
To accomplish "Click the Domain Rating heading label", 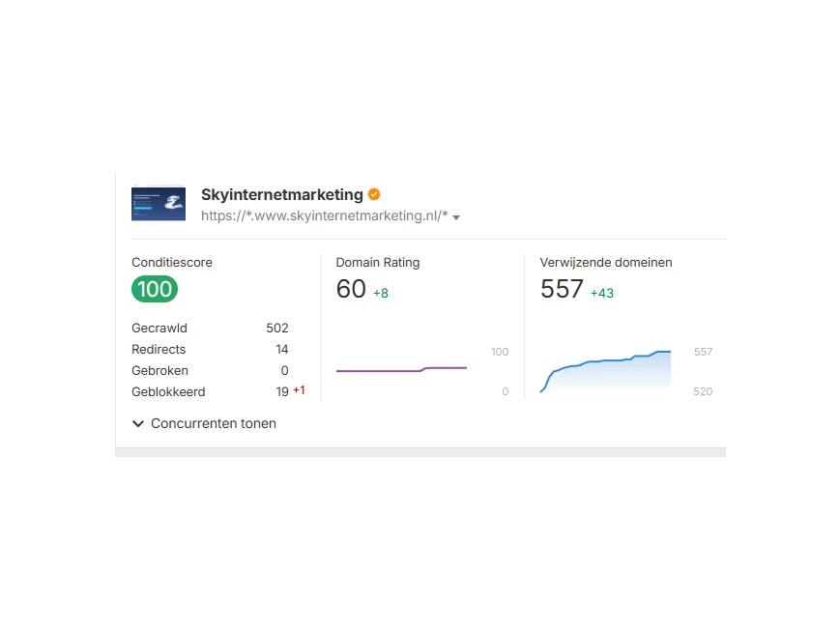I will 378,263.
